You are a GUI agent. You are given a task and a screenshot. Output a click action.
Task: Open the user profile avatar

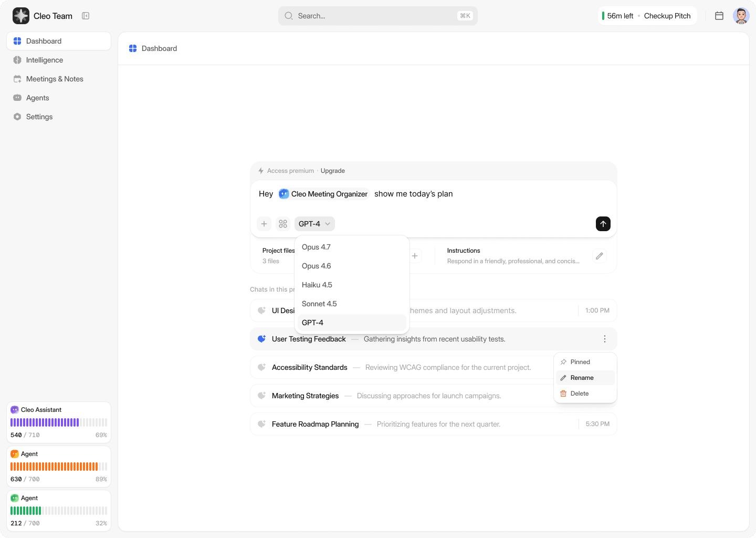pos(741,16)
